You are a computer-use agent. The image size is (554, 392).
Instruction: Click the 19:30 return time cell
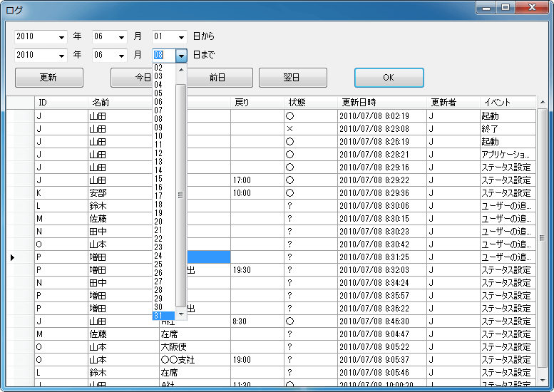(257, 270)
